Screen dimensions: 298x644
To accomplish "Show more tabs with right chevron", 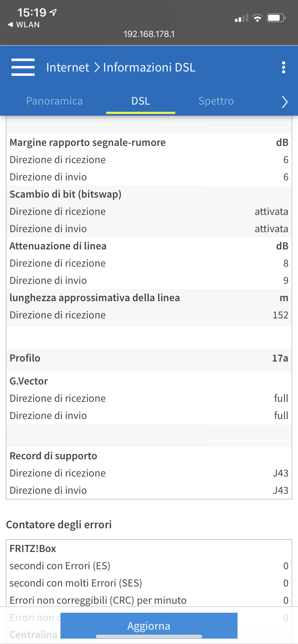I will (285, 102).
